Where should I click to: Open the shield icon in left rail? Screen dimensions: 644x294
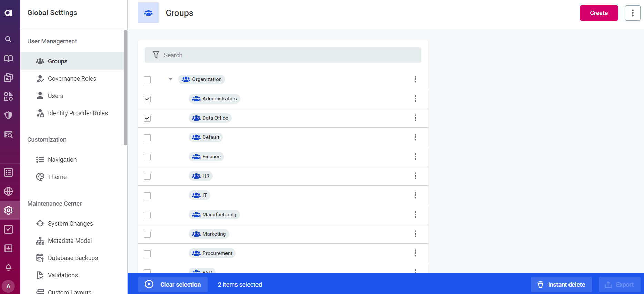click(x=8, y=115)
